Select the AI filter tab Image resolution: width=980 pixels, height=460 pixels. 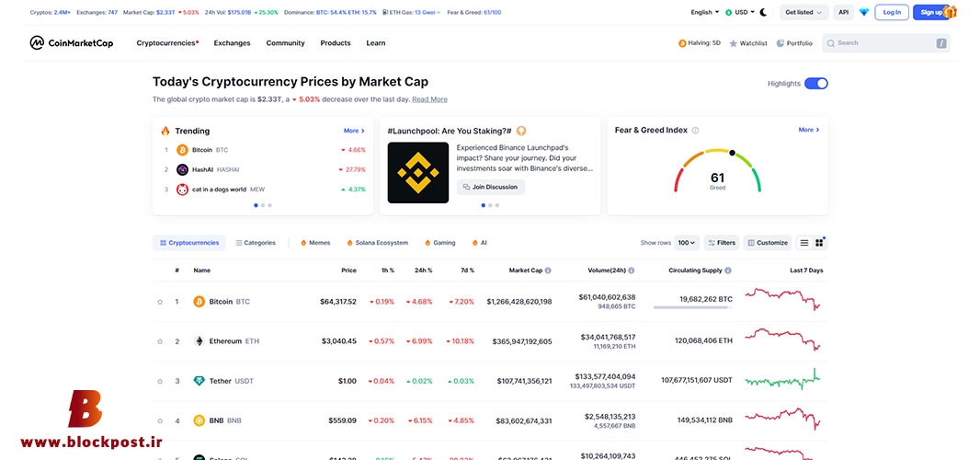click(479, 243)
